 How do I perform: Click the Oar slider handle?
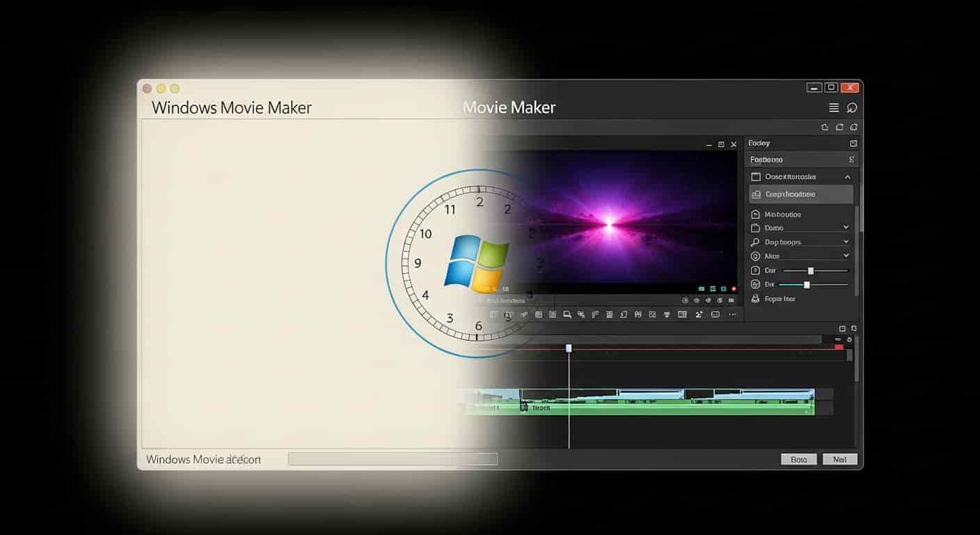(x=810, y=270)
